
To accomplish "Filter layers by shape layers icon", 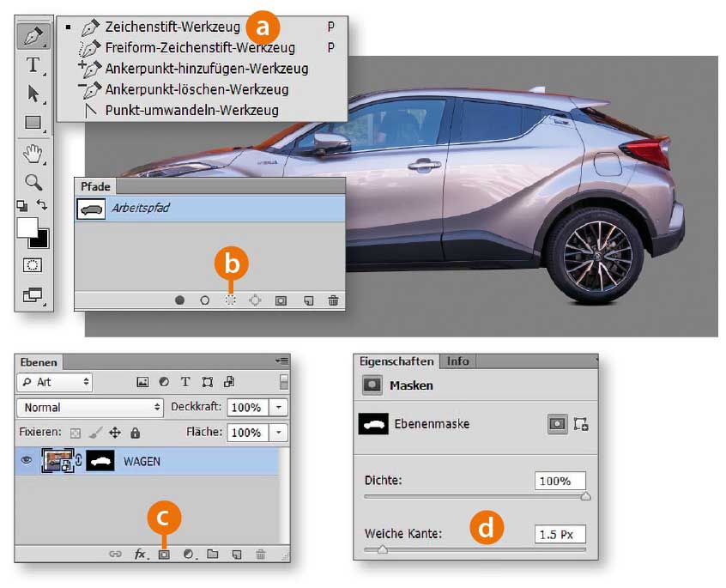I will click(x=208, y=382).
